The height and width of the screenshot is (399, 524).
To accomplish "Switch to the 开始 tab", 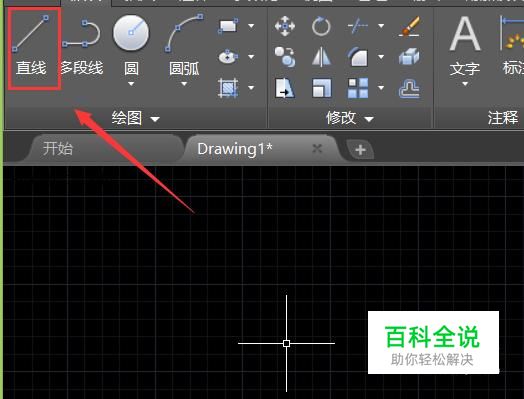I will [58, 148].
